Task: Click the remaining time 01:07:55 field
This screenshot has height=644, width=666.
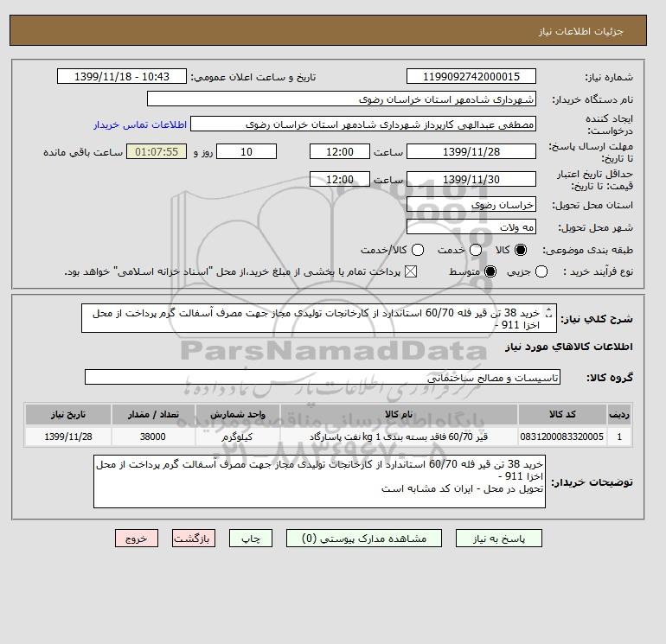Action: (x=157, y=151)
